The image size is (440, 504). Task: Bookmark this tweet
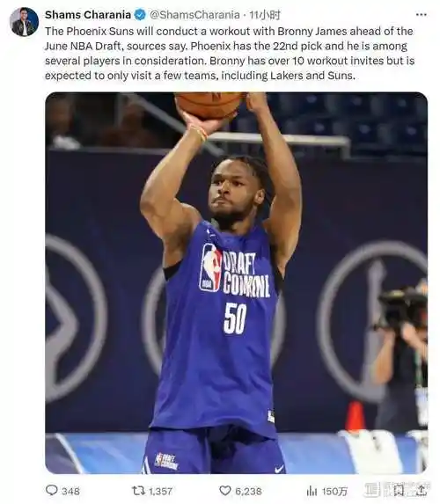coord(399,490)
